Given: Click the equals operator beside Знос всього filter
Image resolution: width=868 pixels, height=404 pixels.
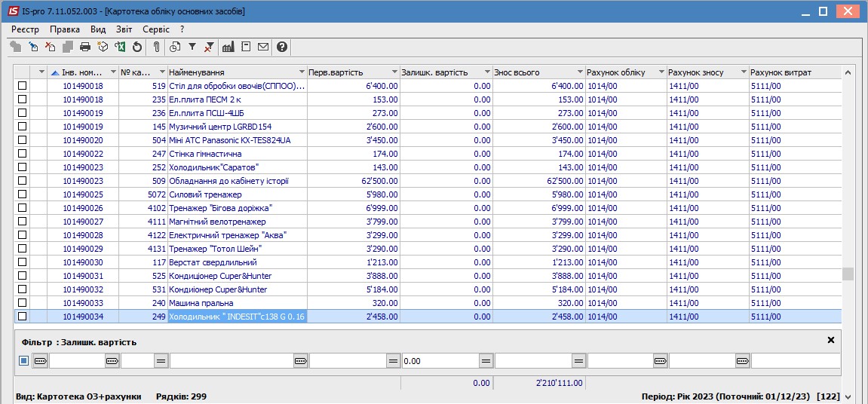Looking at the screenshot, I should coord(578,361).
